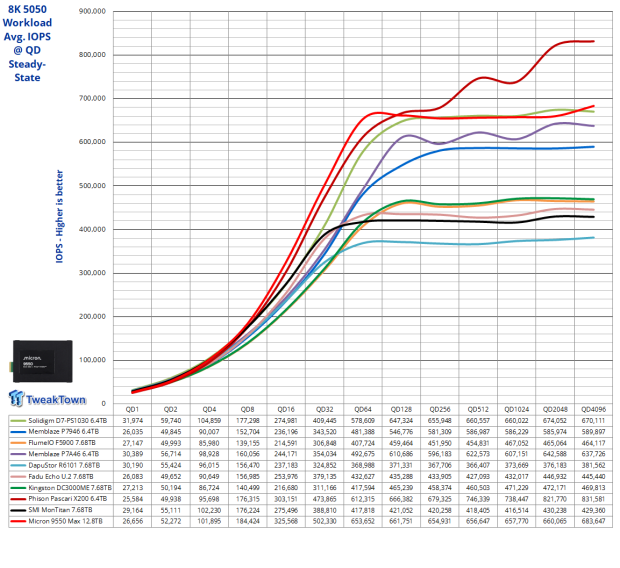620x568 pixels.
Task: Click the QD4096 column header
Action: [x=594, y=409]
